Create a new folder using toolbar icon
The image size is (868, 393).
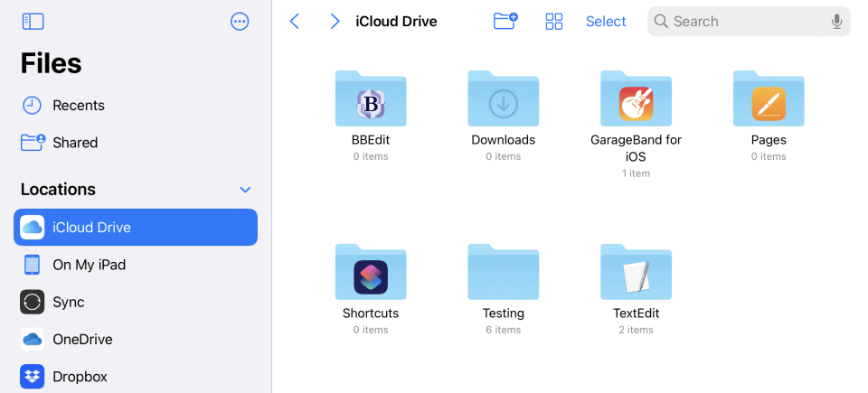[505, 22]
